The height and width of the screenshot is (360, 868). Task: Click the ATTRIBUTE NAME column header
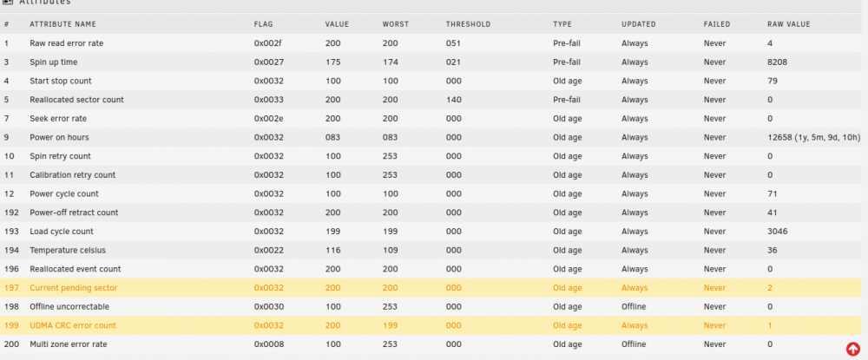click(62, 24)
